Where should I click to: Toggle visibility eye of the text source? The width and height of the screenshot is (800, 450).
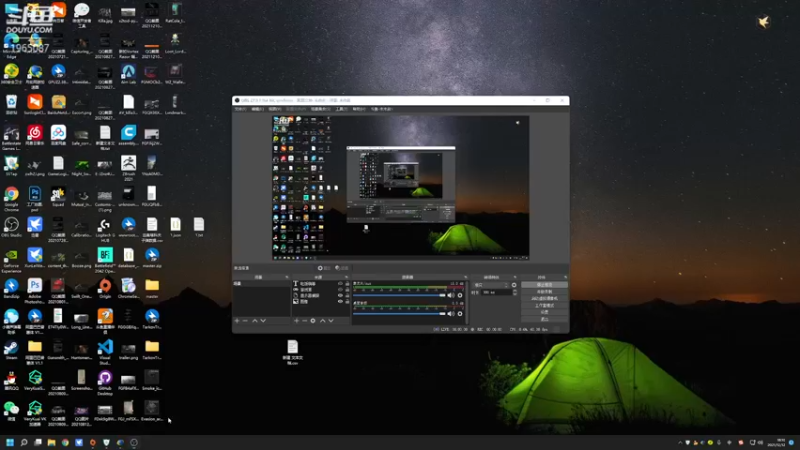point(340,284)
